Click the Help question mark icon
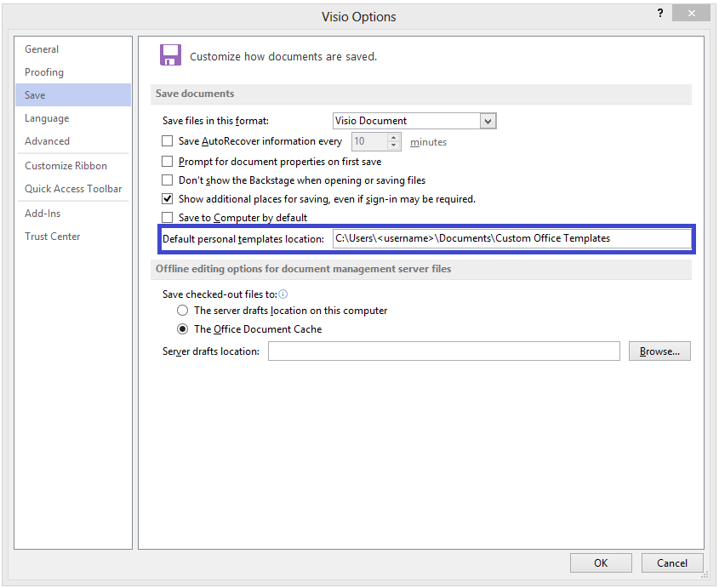The width and height of the screenshot is (719, 588). [661, 13]
